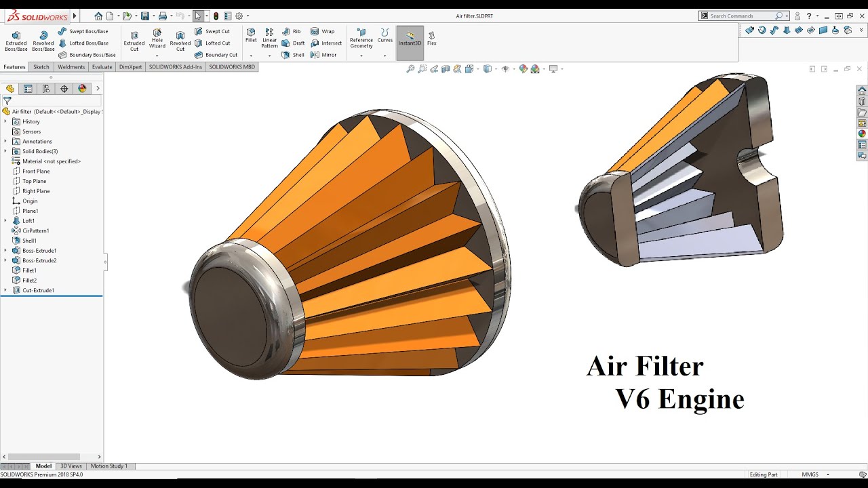Image resolution: width=868 pixels, height=488 pixels.
Task: Switch to the Evaluate tab
Action: (x=102, y=67)
